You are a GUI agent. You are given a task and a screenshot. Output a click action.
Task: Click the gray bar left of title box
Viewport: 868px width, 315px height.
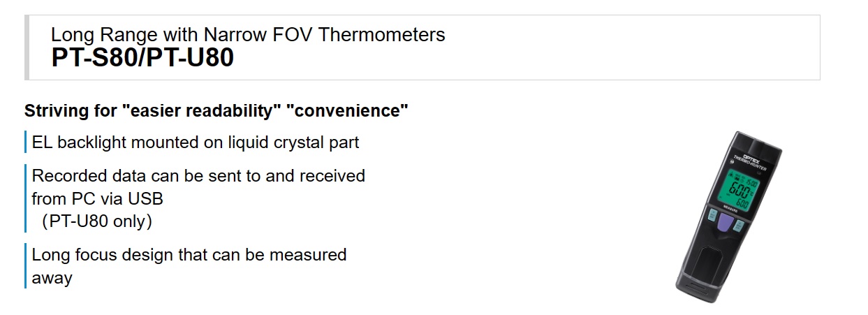pos(27,47)
